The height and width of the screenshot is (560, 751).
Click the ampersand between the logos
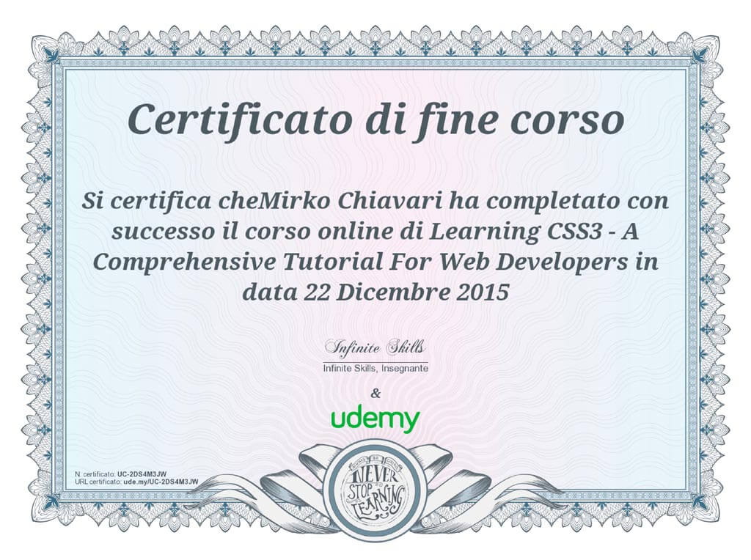[x=376, y=394]
